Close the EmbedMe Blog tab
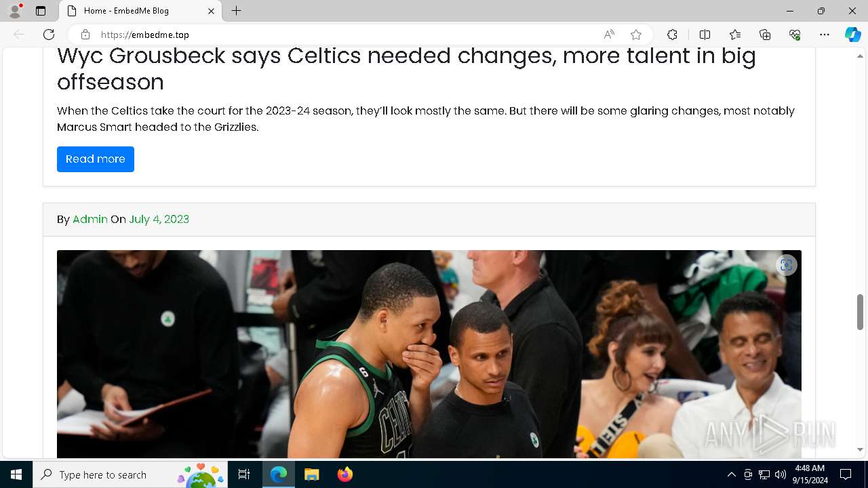Viewport: 868px width, 488px height. [x=211, y=11]
